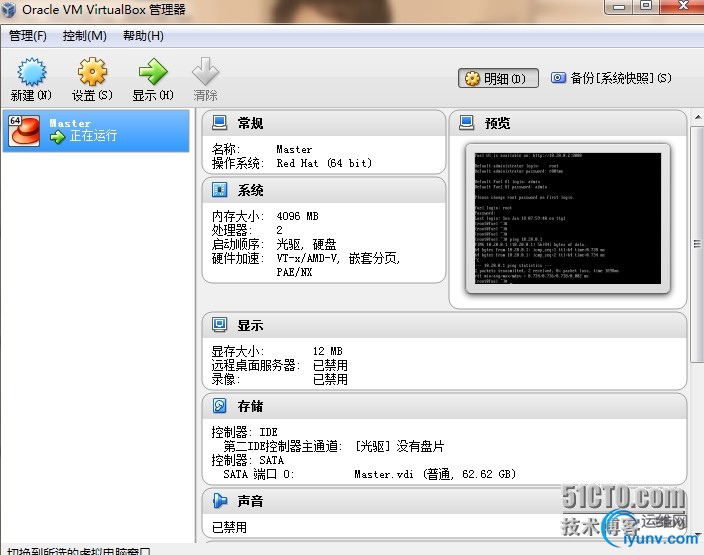Click the 存储 (Storage) disk icon
The width and height of the screenshot is (704, 555).
(220, 405)
